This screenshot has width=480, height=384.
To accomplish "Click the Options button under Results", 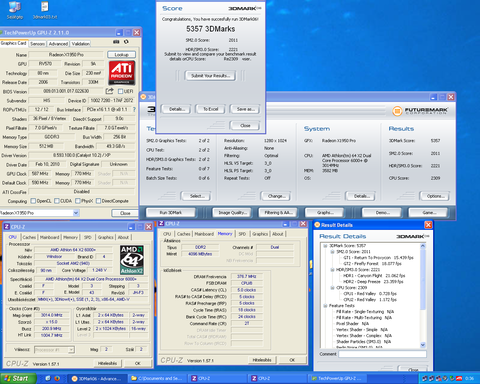I will 435,196.
